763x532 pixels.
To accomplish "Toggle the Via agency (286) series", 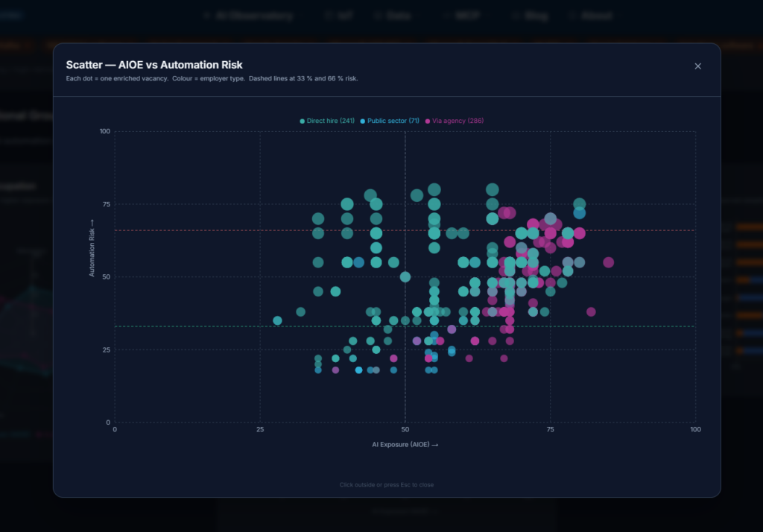I will coord(456,121).
